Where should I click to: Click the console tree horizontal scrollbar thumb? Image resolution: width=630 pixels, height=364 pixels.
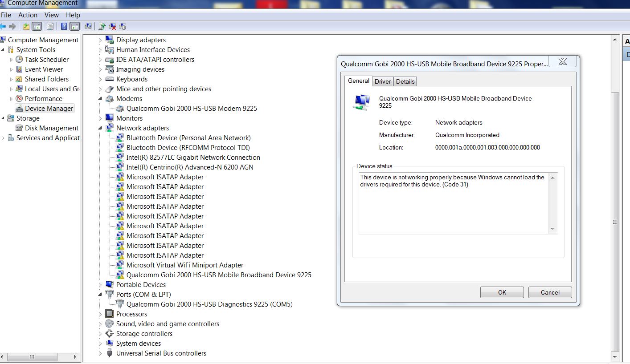[x=32, y=357]
